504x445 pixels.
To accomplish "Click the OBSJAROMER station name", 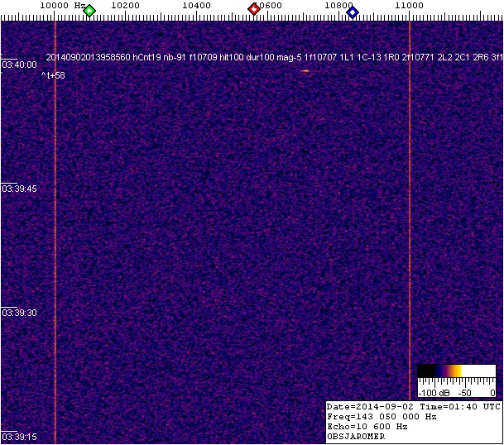I will tap(356, 437).
